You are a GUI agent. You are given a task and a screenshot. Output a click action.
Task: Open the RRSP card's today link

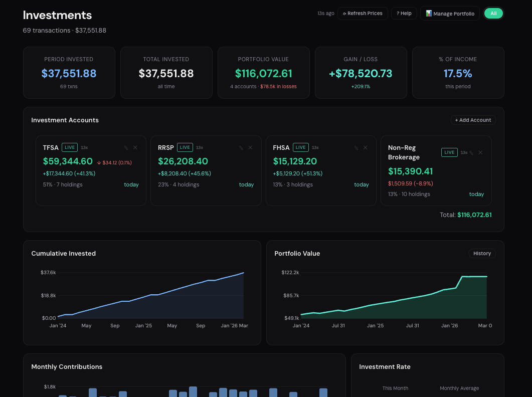246,184
